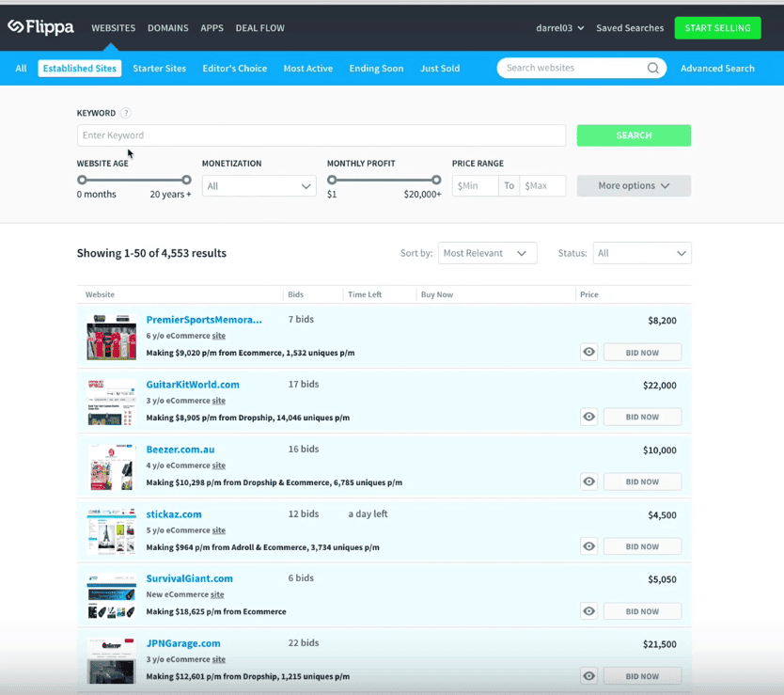Click the 'site' link under stickaz.com

pyautogui.click(x=218, y=530)
